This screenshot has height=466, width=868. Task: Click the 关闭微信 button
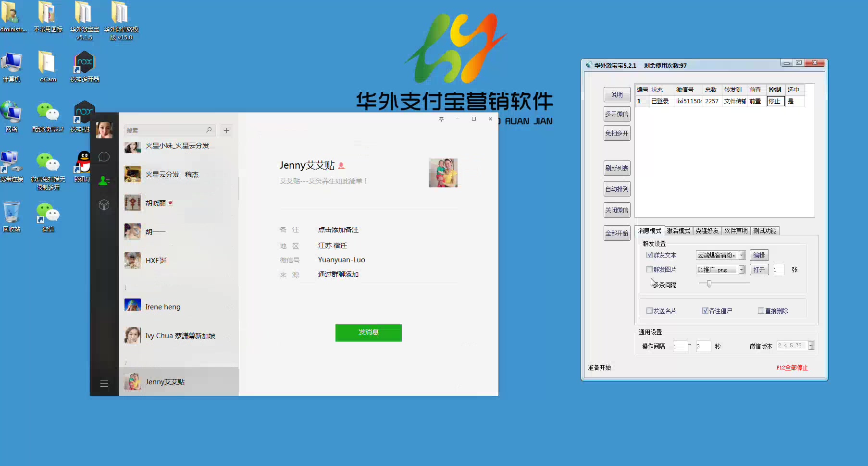617,210
